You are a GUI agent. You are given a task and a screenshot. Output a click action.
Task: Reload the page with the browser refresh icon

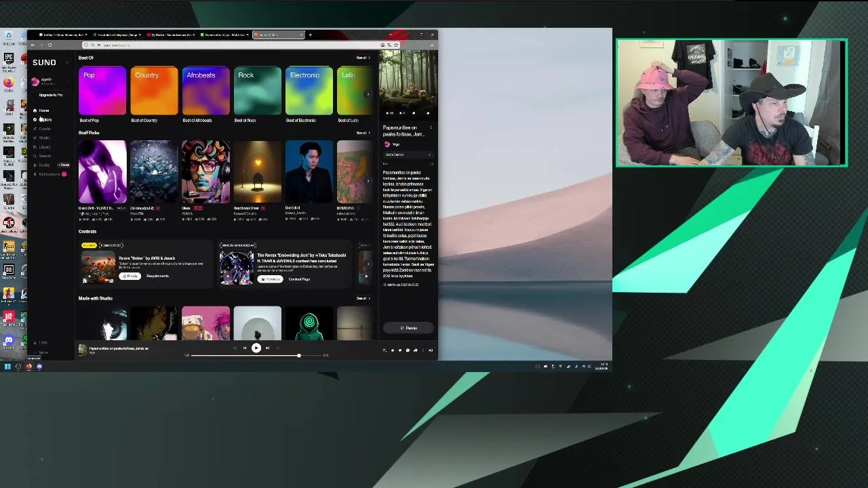pyautogui.click(x=50, y=45)
